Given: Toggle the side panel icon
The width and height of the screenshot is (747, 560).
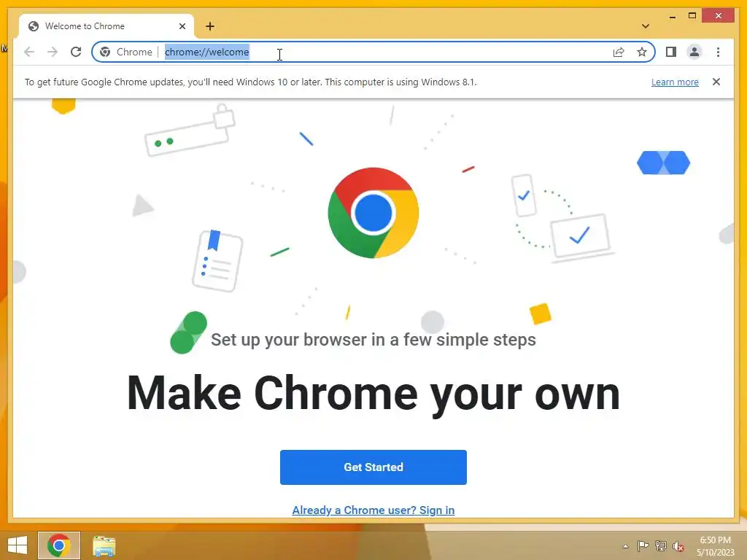Looking at the screenshot, I should (671, 52).
